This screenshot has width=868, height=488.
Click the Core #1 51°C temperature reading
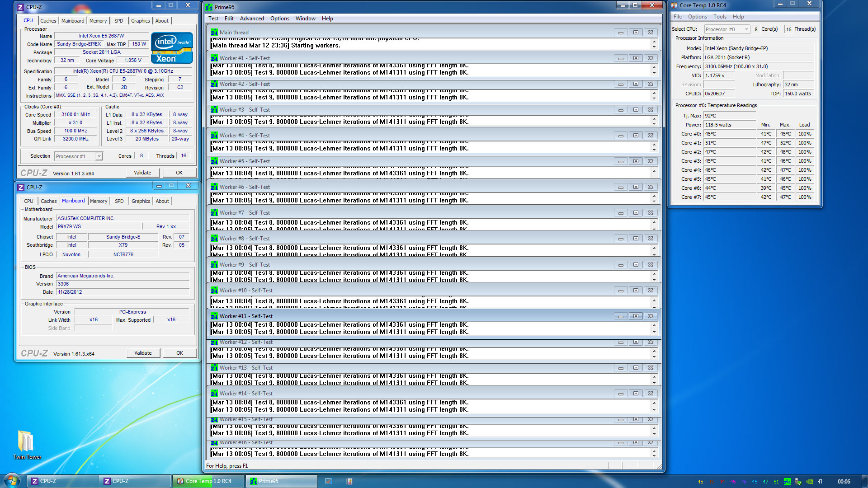click(730, 143)
